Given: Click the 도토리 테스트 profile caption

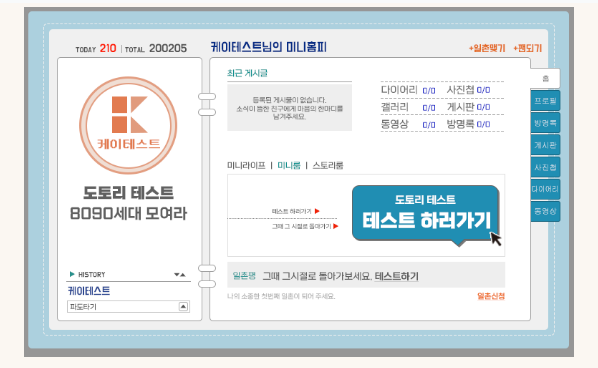Looking at the screenshot, I should (x=128, y=193).
